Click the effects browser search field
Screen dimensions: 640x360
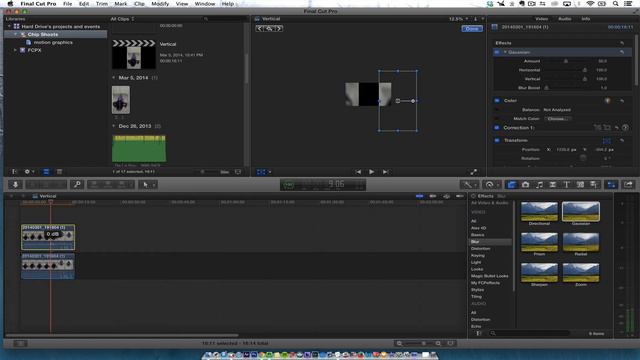tap(531, 333)
